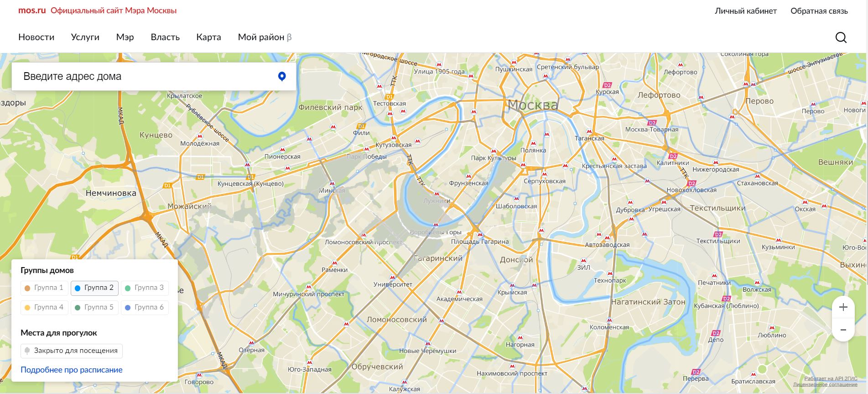Click the Таганская metro station icon
Image resolution: width=868 pixels, height=394 pixels.
click(589, 131)
